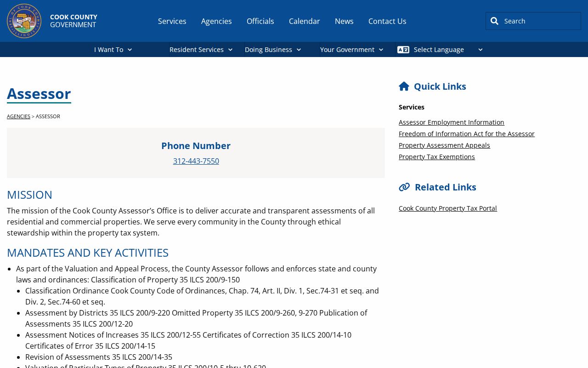This screenshot has height=368, width=588.
Task: Click the ASSESSOR breadcrumb text
Action: coord(48,116)
